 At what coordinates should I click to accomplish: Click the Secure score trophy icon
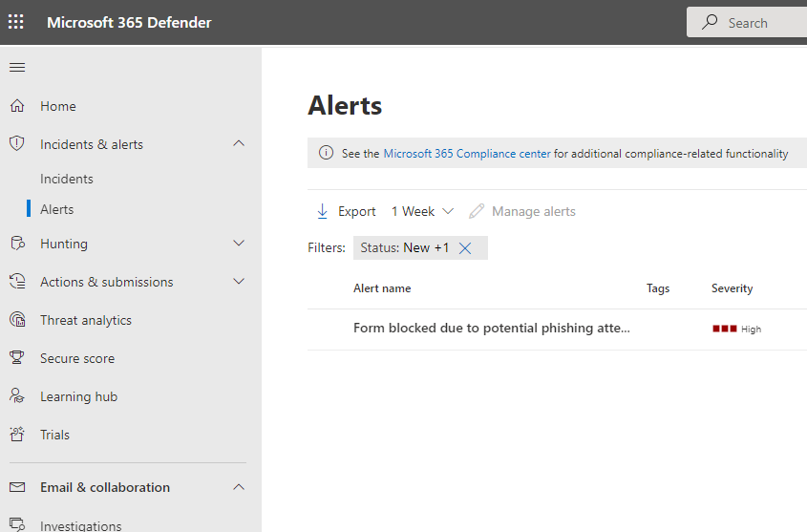tap(17, 357)
